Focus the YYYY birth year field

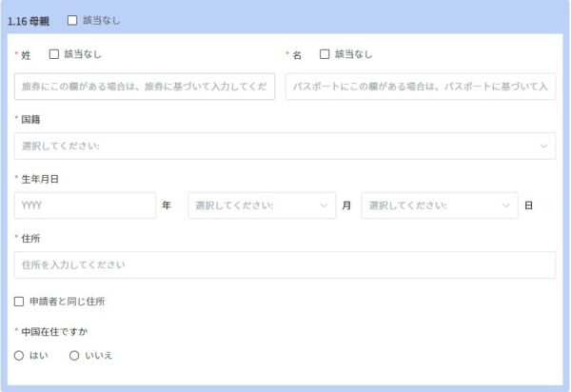pyautogui.click(x=85, y=206)
